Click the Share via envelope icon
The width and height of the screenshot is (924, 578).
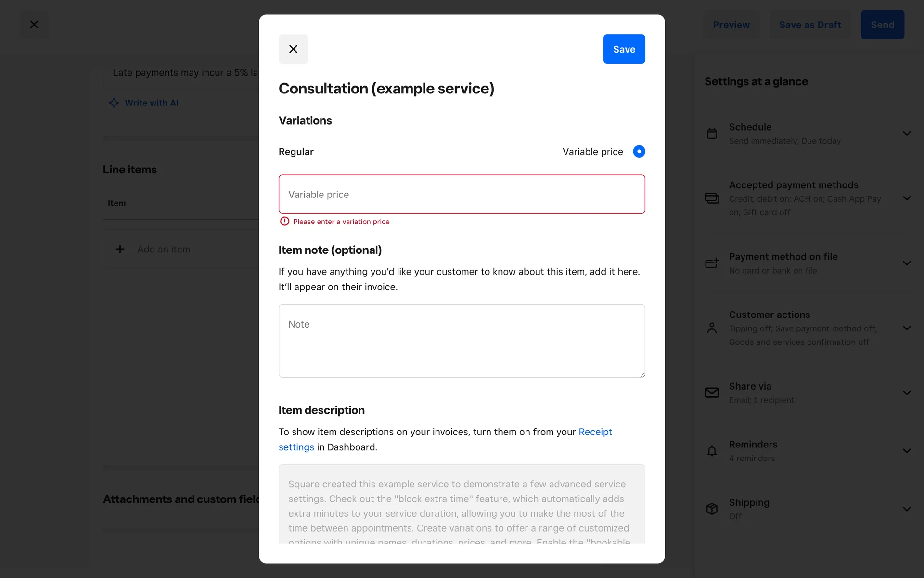click(x=712, y=393)
